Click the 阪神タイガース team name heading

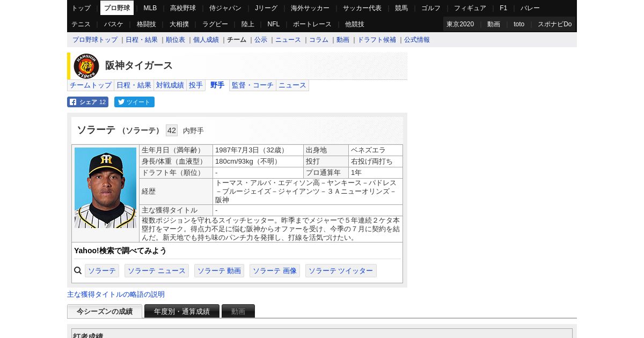click(139, 65)
